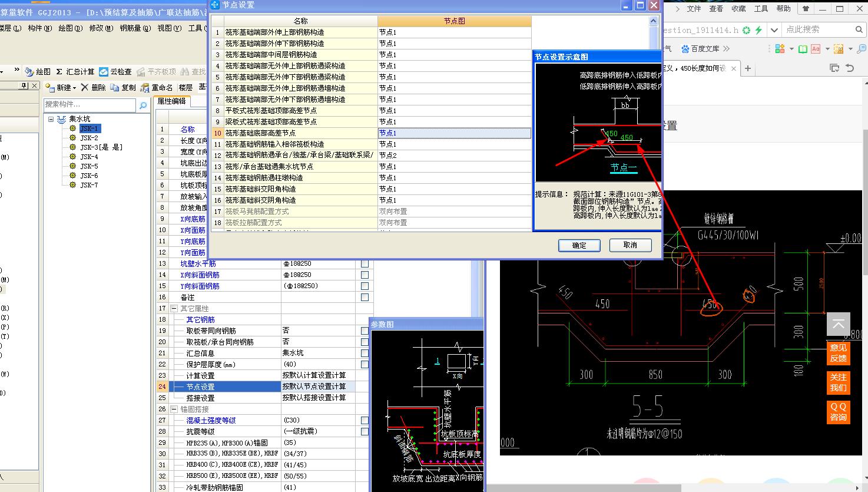Toggle checkbox for 坑壁水平筋 row

(365, 264)
